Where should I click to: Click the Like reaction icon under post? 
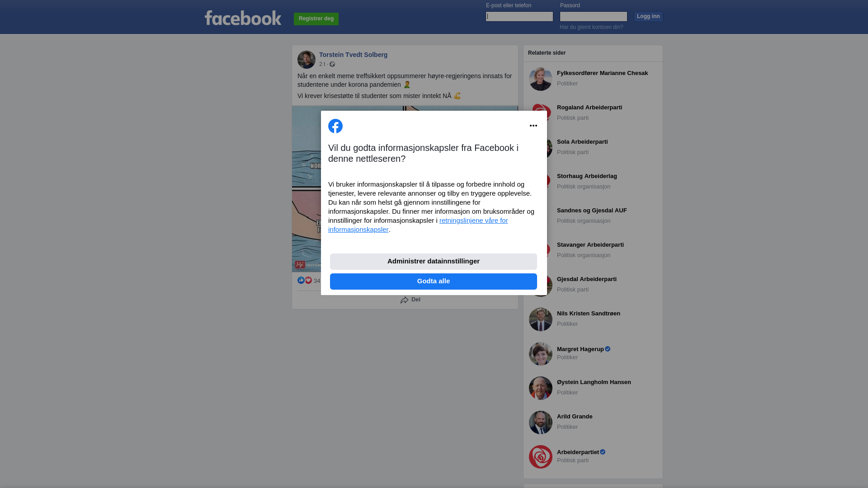[x=301, y=281]
